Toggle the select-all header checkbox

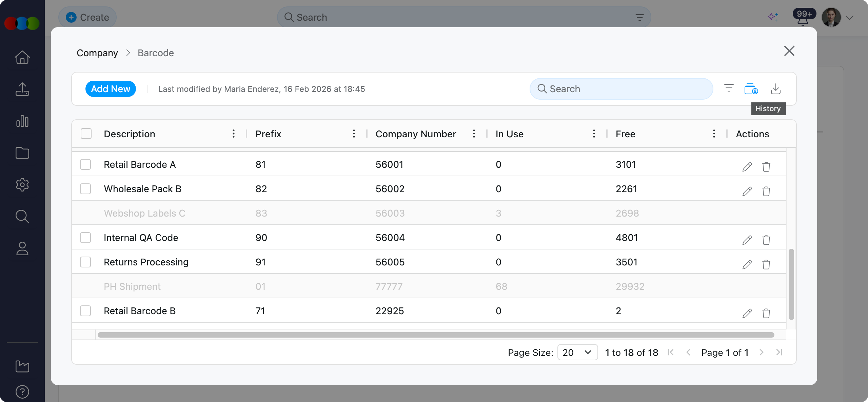tap(86, 134)
